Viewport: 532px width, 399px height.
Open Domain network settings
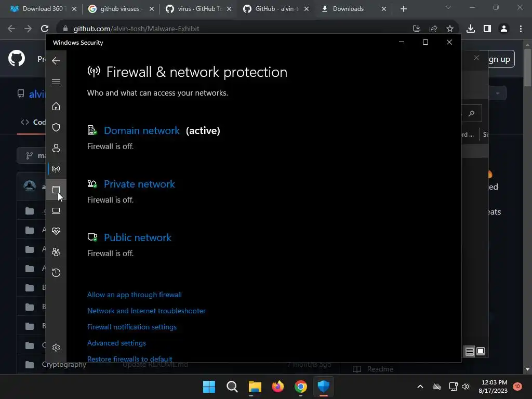click(x=141, y=130)
